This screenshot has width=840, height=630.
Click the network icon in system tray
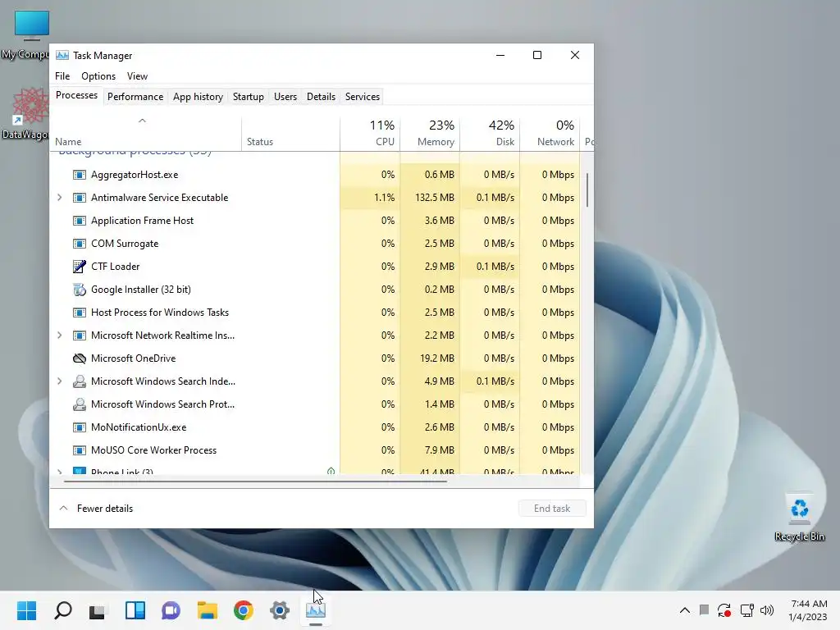(746, 610)
